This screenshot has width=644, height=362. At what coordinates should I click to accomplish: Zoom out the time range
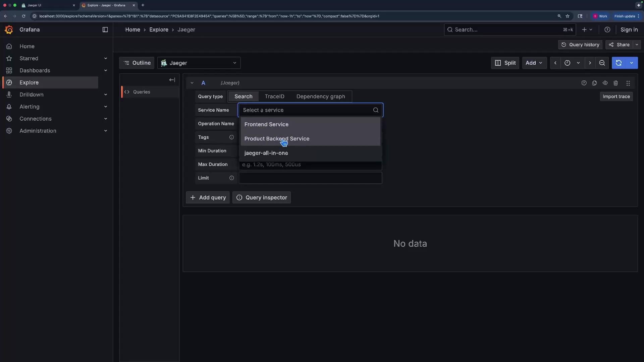(602, 63)
